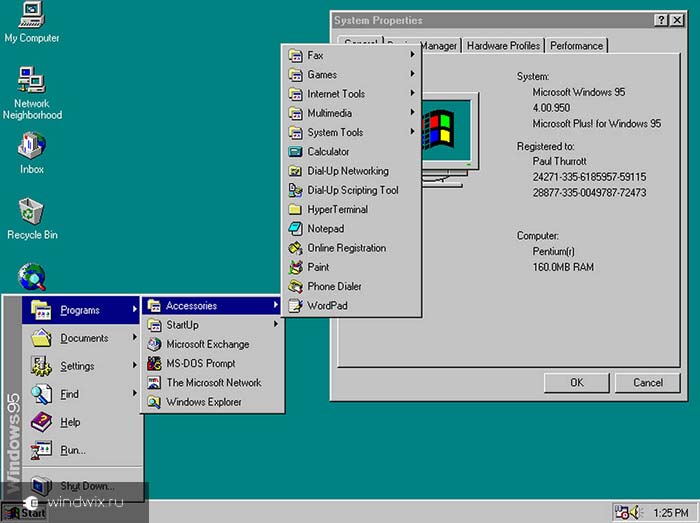The width and height of the screenshot is (700, 523).
Task: Click the MS-DOS Prompt icon
Action: click(154, 363)
